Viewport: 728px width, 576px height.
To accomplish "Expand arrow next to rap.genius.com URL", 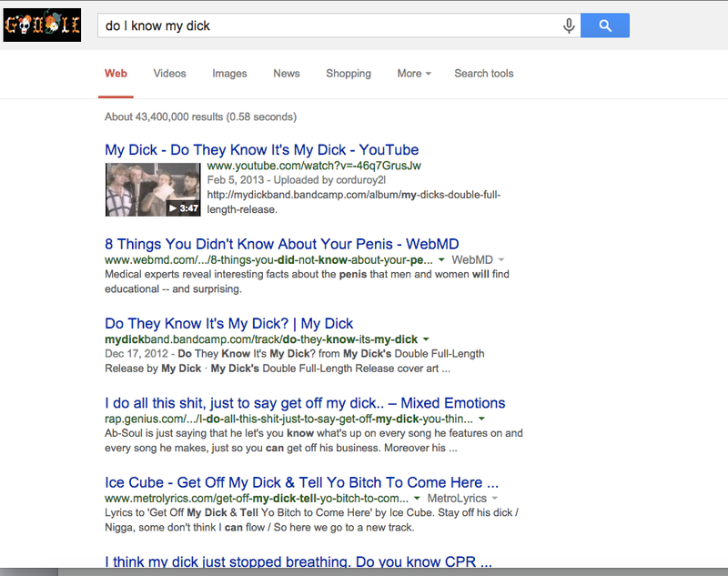I will pyautogui.click(x=482, y=419).
